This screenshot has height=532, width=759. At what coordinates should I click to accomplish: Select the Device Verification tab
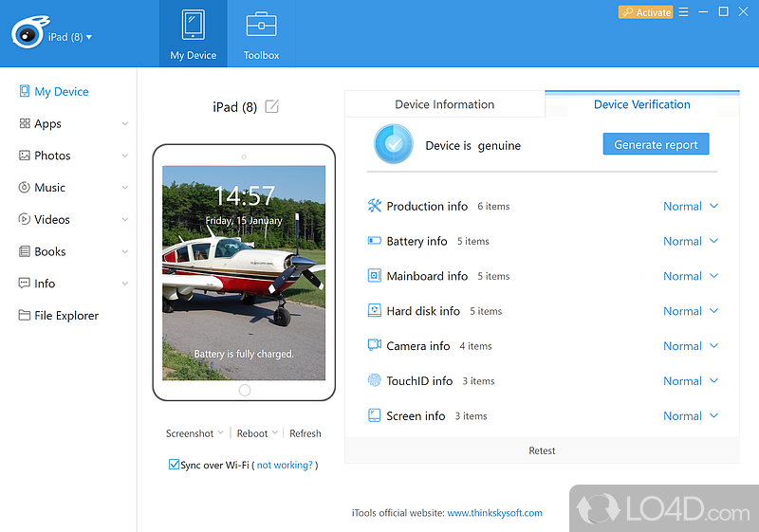(x=642, y=104)
